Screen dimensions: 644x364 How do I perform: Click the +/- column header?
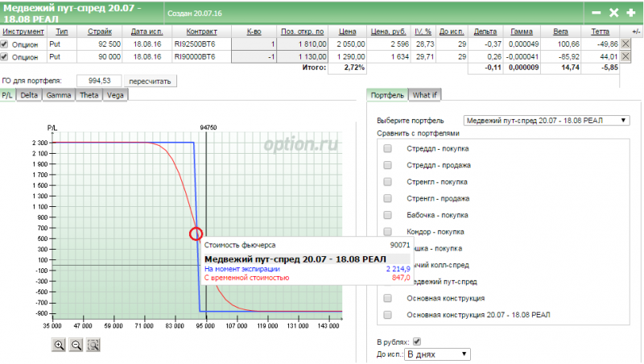pyautogui.click(x=636, y=31)
